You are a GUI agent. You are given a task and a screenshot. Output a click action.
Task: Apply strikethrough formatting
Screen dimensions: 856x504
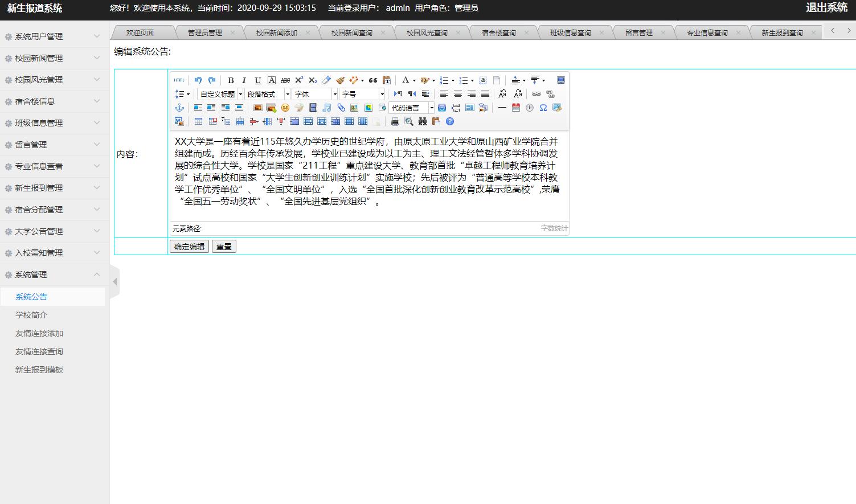tap(285, 80)
